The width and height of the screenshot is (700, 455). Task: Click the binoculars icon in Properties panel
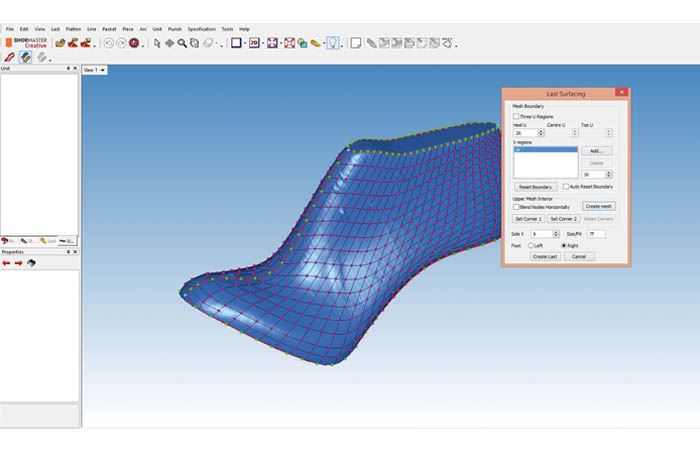31,263
